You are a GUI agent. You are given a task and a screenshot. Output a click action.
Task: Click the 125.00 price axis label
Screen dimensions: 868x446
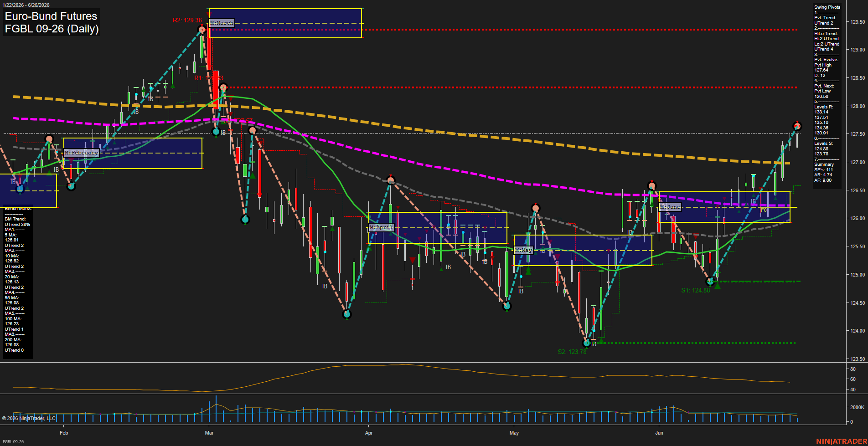858,275
